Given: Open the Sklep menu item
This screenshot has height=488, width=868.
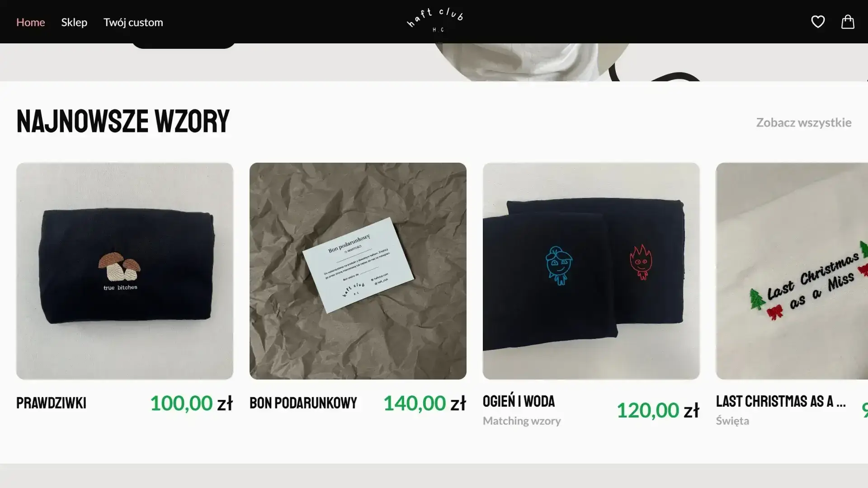Looking at the screenshot, I should click(x=74, y=22).
